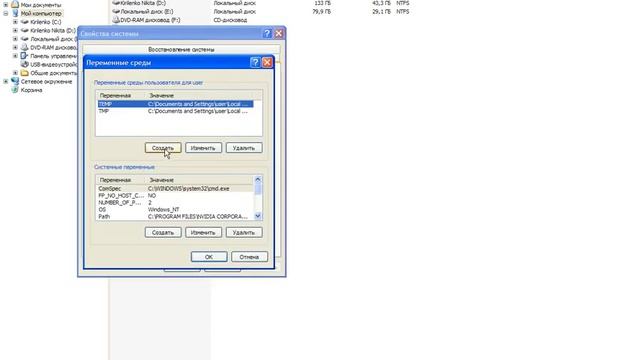The image size is (640, 360).
Task: Open the Панель управления icon in tree
Action: [24, 56]
